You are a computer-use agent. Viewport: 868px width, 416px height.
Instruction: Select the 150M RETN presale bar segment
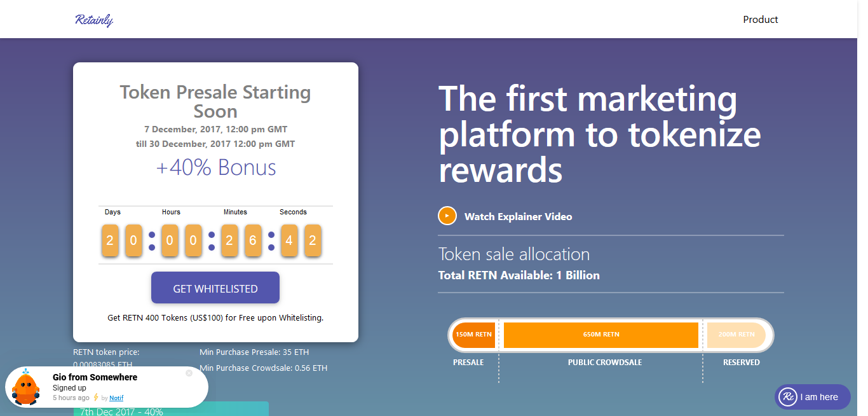pos(473,335)
